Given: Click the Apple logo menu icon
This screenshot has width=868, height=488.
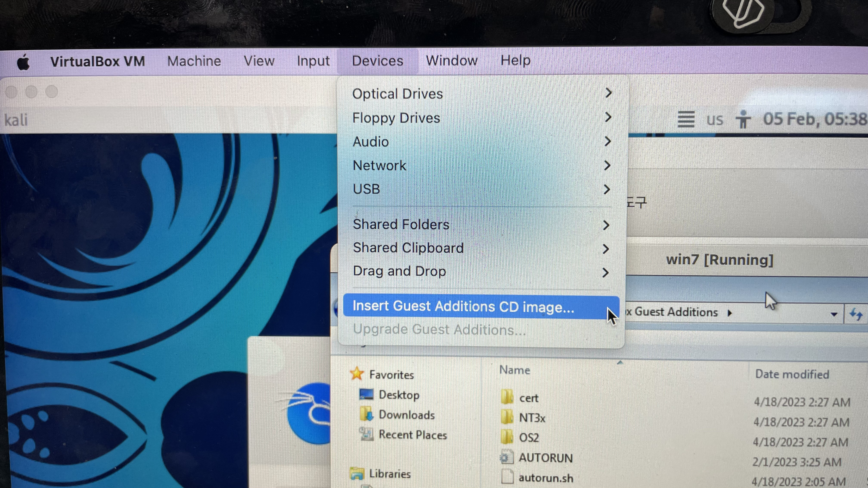Looking at the screenshot, I should pyautogui.click(x=23, y=62).
